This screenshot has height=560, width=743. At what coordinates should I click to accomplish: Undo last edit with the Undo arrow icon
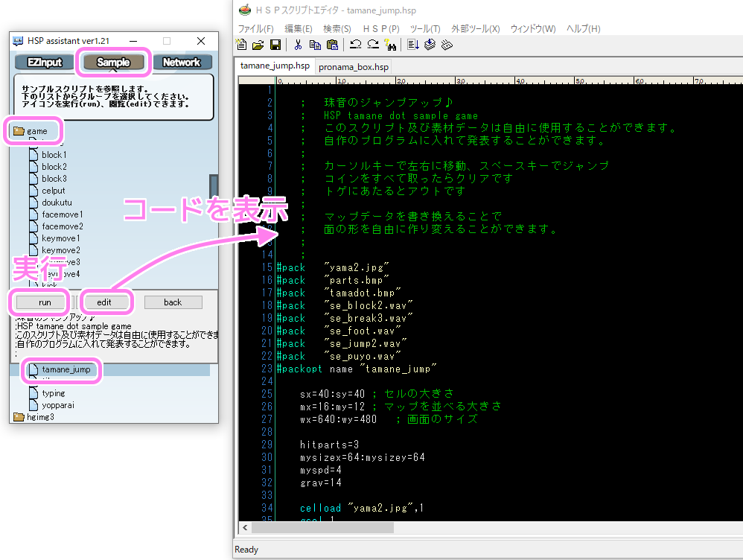[357, 45]
